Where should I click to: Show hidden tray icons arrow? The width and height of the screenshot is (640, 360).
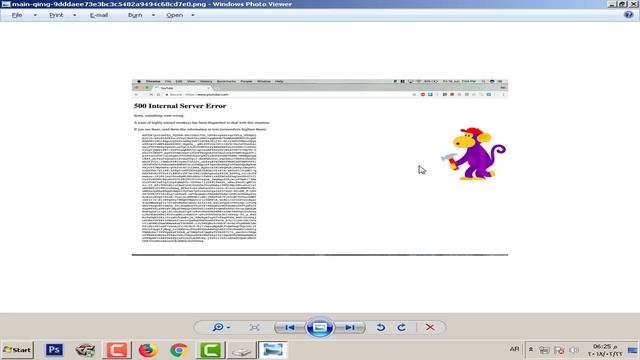(x=531, y=349)
